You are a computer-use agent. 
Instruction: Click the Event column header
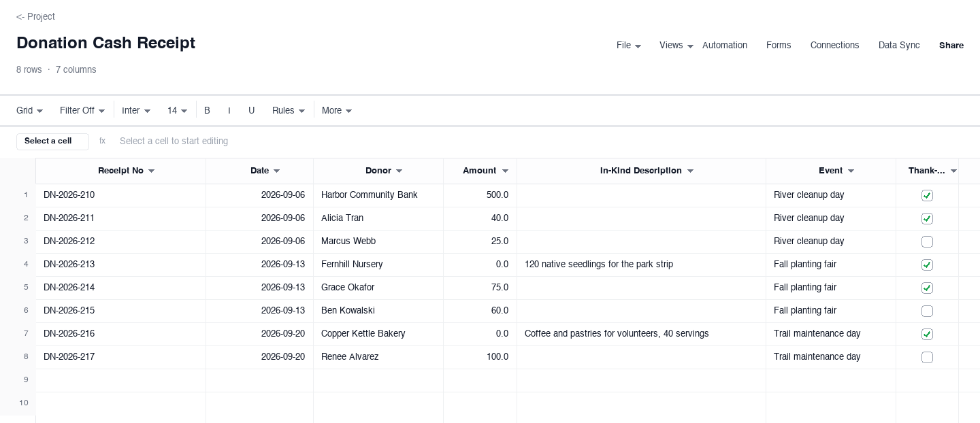tap(831, 171)
